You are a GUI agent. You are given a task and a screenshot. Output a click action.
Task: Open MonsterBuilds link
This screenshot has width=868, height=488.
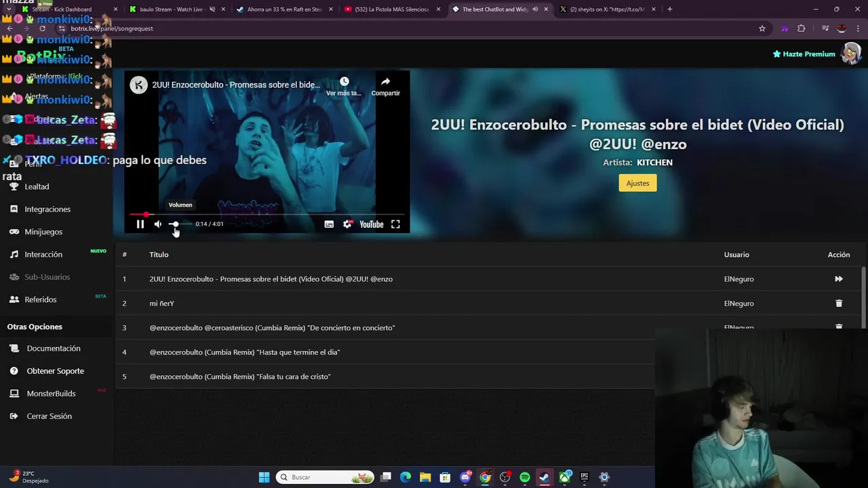click(51, 394)
